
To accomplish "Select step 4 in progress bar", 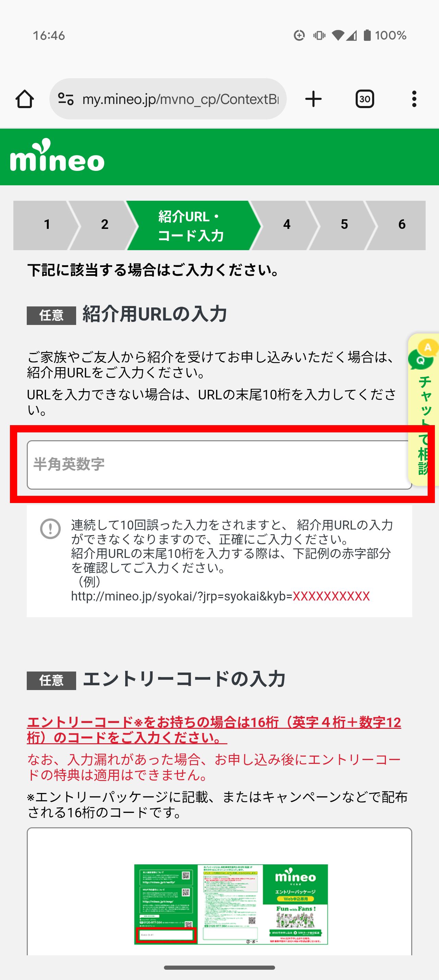I will (287, 225).
